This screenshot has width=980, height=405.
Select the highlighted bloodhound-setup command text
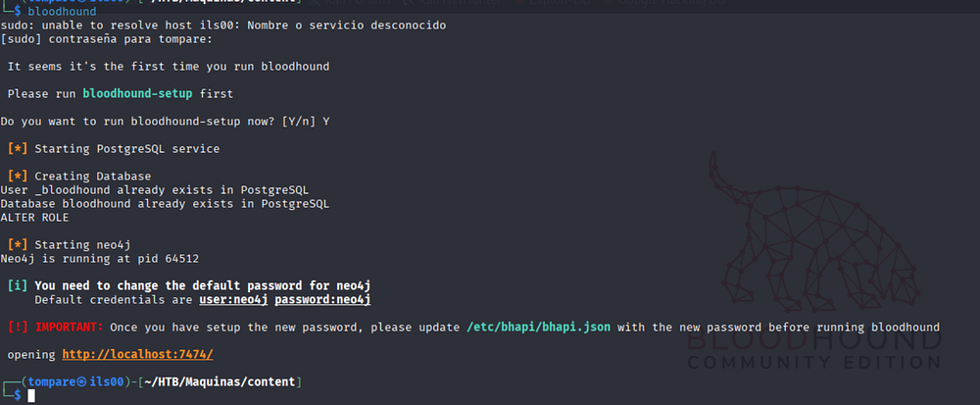(x=138, y=94)
